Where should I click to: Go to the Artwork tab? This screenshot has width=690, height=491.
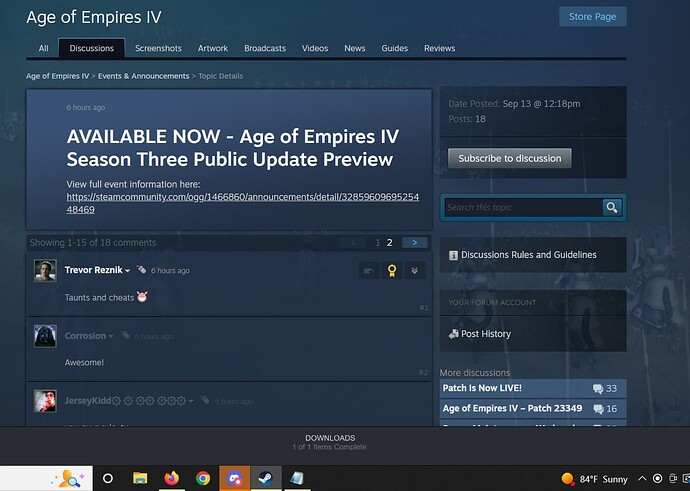[x=213, y=48]
